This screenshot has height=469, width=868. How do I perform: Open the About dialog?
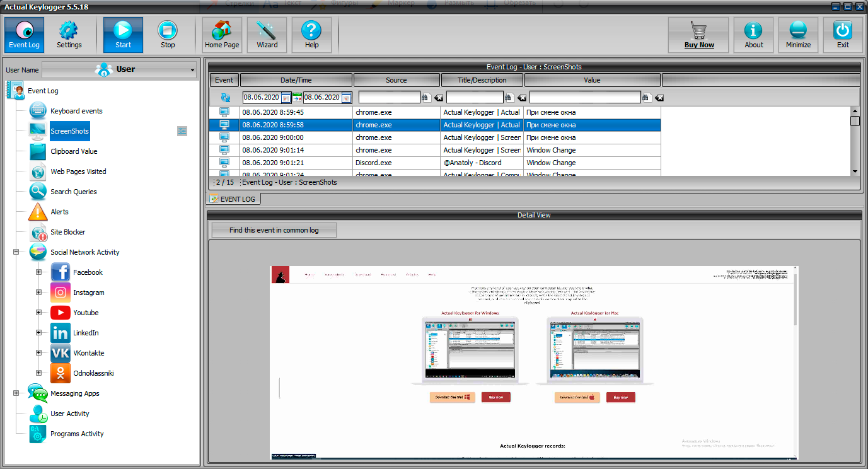(753, 35)
